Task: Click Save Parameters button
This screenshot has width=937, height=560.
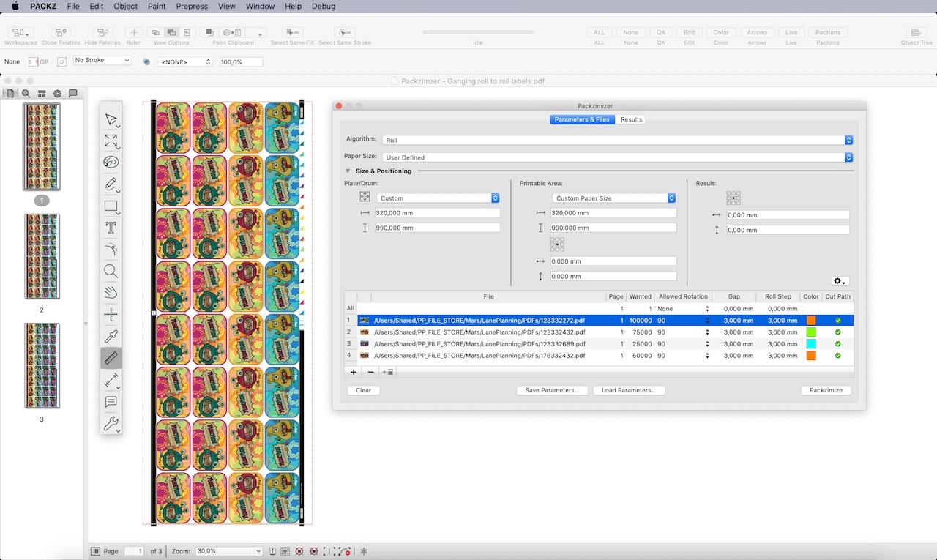Action: pos(552,390)
